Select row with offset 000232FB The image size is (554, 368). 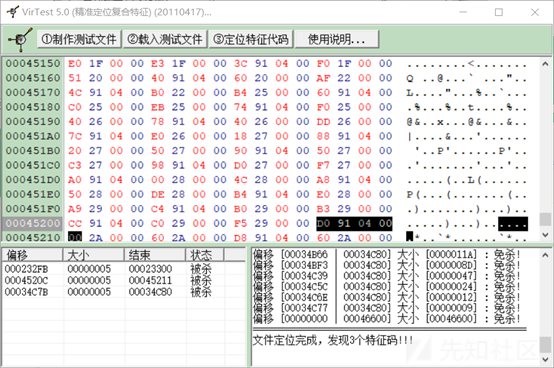[124, 269]
